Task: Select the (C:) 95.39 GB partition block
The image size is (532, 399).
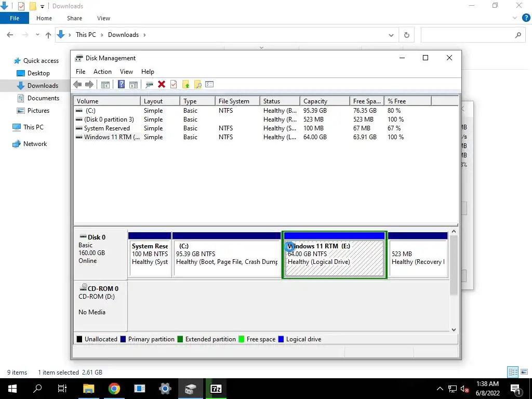Action: (227, 255)
